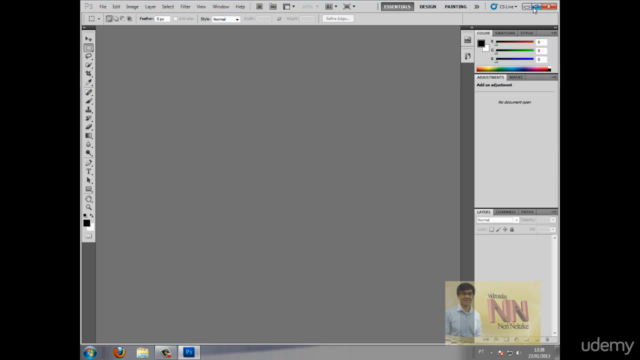Switch to the Channels tab
640x360 pixels.
tap(506, 212)
